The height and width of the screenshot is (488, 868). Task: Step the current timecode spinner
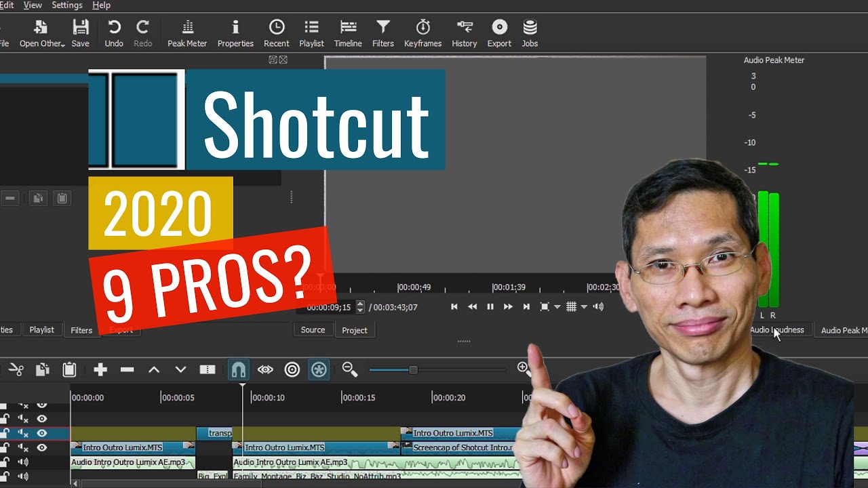[x=360, y=307]
